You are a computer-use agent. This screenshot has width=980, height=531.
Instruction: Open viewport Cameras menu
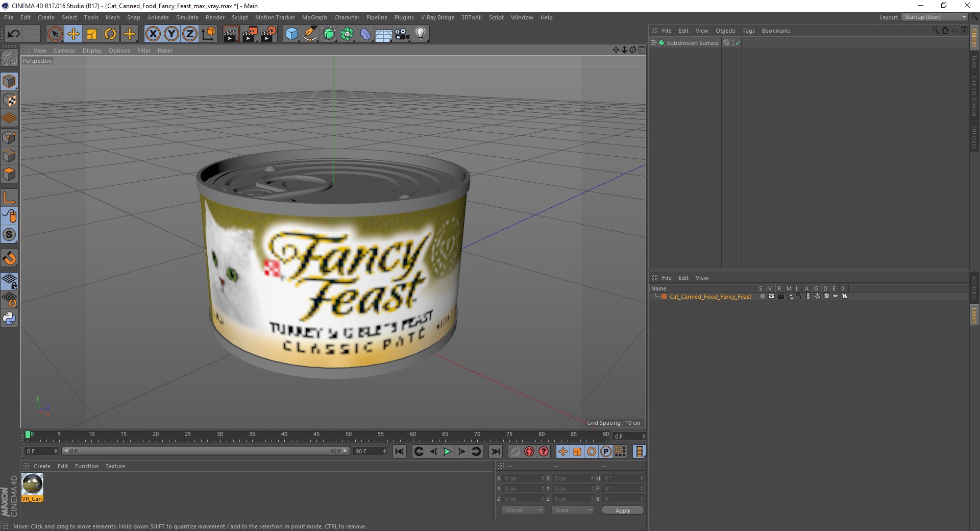tap(64, 51)
